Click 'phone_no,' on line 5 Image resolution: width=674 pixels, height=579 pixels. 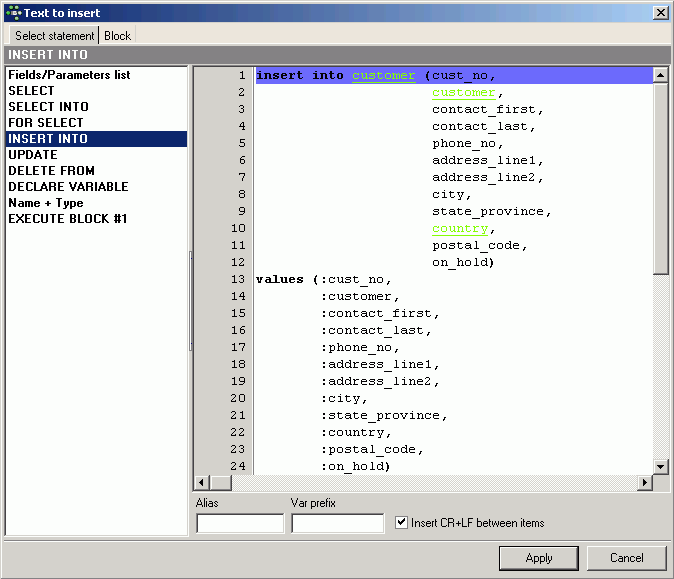point(467,144)
